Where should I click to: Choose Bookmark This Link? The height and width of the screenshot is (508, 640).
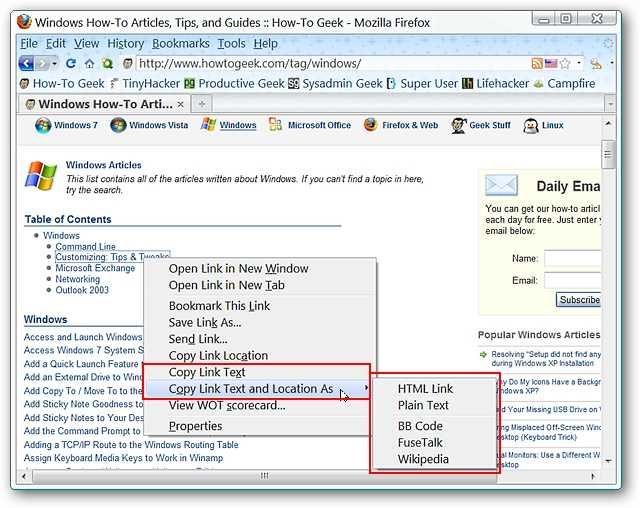click(x=260, y=306)
